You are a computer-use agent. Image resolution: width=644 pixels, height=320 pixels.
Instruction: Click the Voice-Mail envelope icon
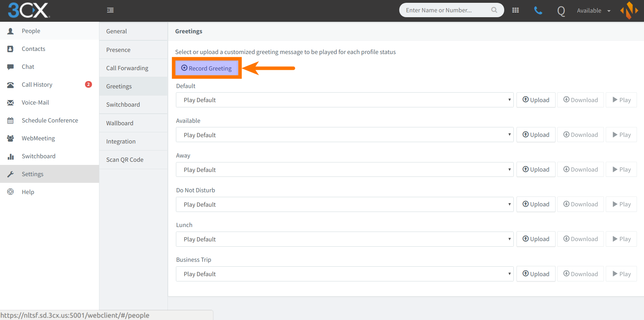[11, 102]
